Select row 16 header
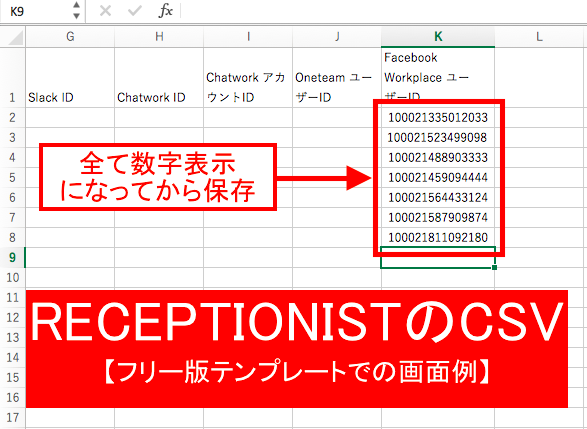 click(12, 398)
